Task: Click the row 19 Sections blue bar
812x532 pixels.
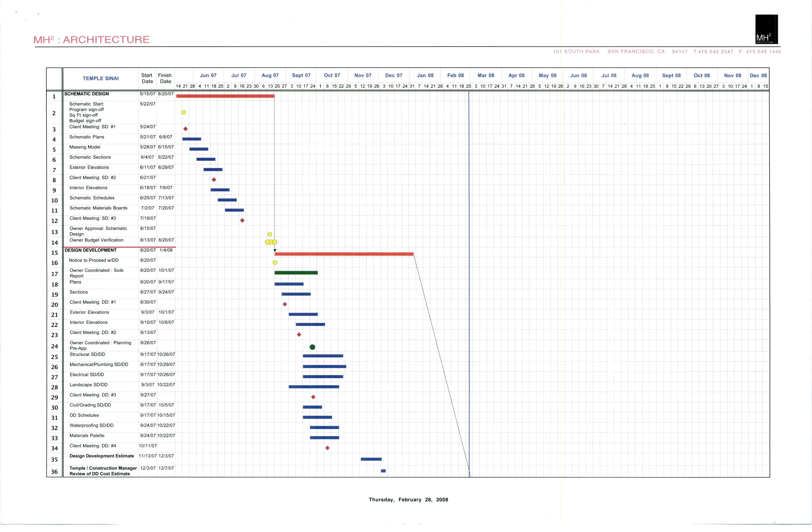Action: click(x=296, y=294)
